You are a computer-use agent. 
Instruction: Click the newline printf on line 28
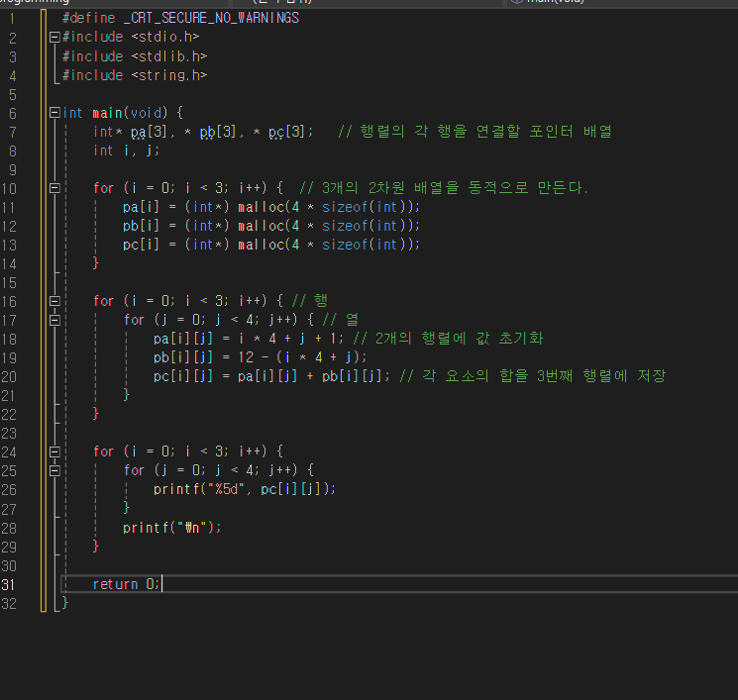[x=171, y=528]
